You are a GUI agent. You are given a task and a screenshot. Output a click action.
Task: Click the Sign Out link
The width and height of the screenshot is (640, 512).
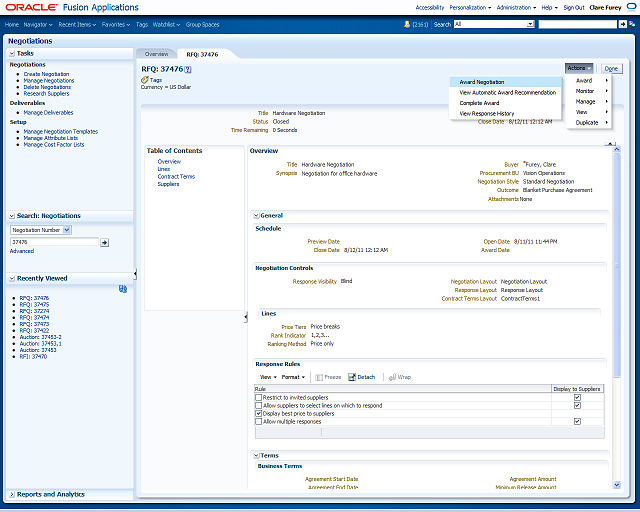[x=574, y=8]
